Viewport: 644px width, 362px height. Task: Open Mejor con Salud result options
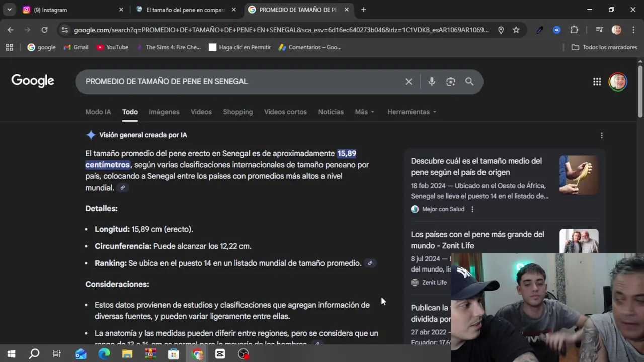[472, 209]
